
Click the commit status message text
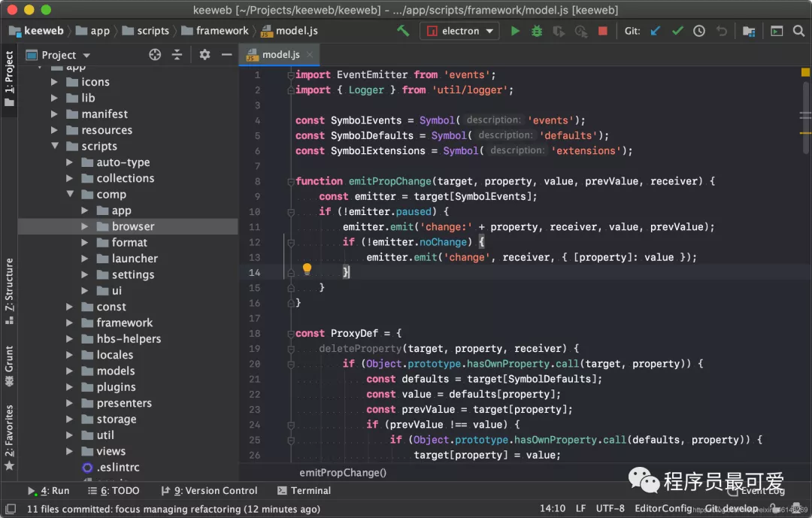(x=173, y=509)
